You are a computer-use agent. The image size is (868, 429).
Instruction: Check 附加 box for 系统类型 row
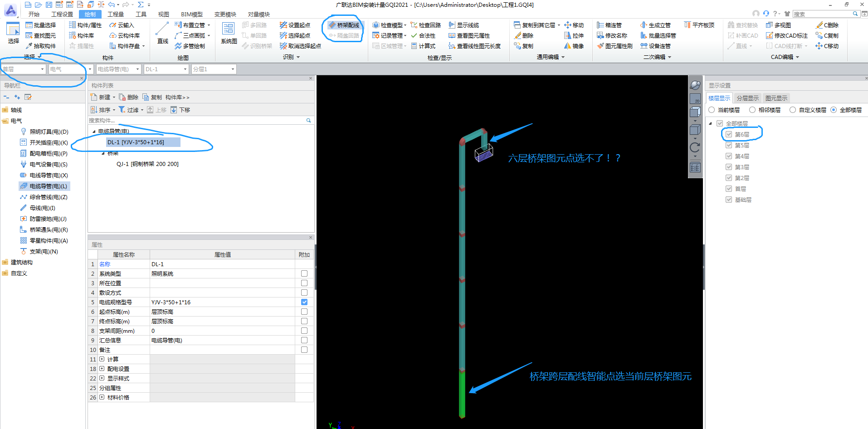click(x=304, y=273)
